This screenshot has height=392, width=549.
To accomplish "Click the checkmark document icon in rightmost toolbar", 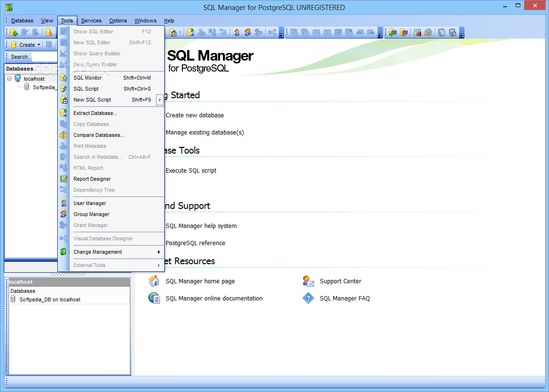I will [x=453, y=32].
